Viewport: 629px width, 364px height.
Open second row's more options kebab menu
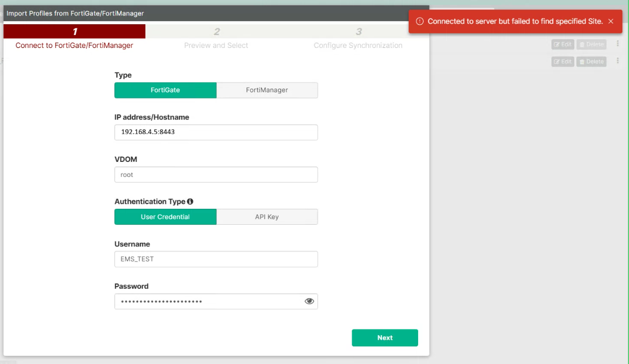coord(618,61)
